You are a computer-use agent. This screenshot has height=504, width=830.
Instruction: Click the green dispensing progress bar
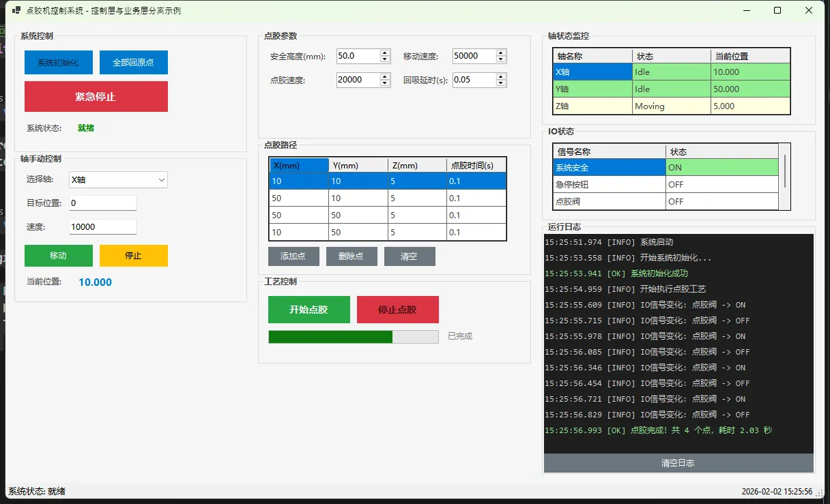(353, 337)
